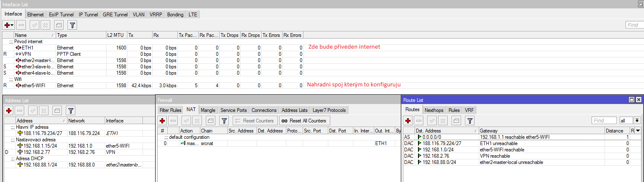The width and height of the screenshot is (644, 182).
Task: Sort routes by Distance column header
Action: tap(617, 131)
